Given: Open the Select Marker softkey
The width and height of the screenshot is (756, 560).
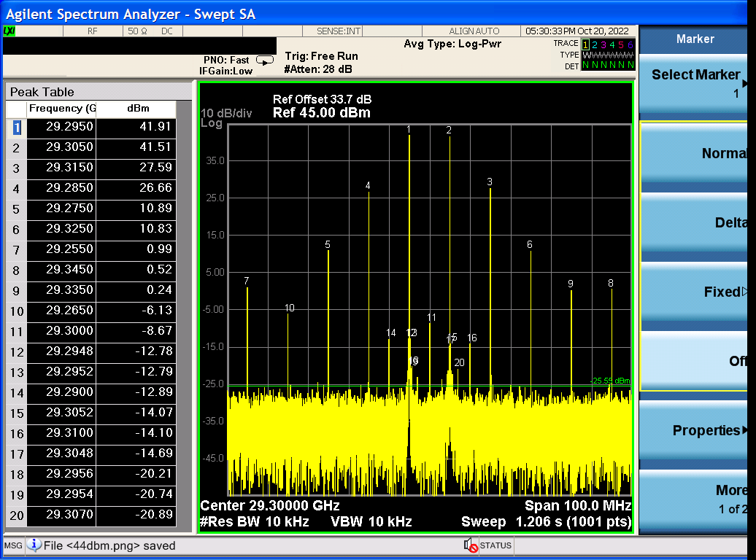Looking at the screenshot, I should pos(693,84).
